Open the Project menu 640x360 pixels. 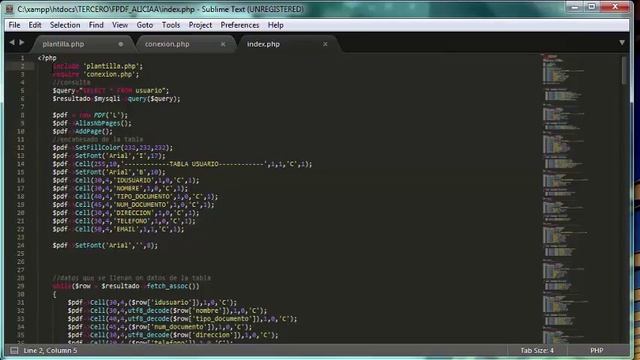click(200, 25)
